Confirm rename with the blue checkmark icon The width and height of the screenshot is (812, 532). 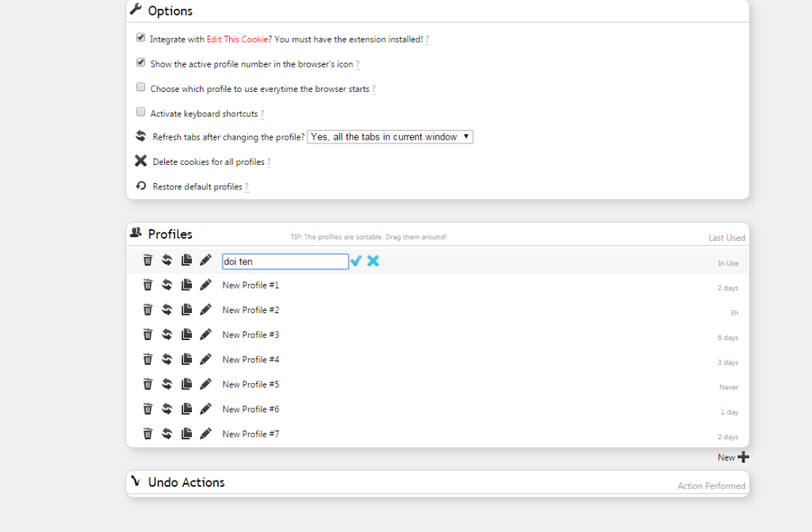[x=356, y=261]
